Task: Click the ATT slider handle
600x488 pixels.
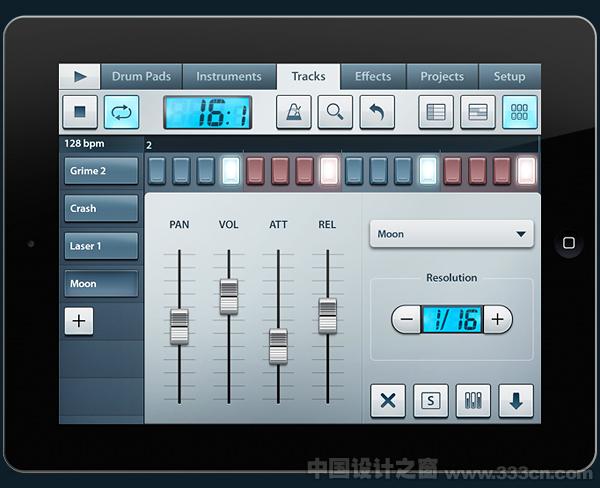Action: coord(278,346)
